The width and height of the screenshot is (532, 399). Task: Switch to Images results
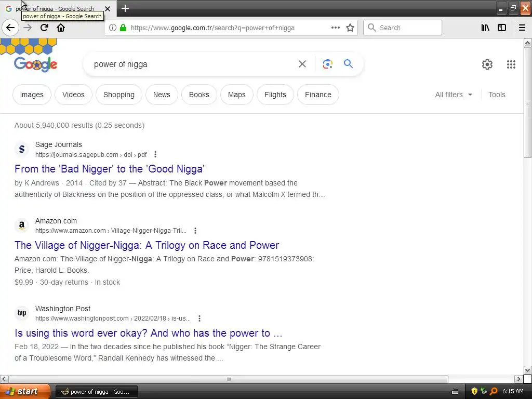click(32, 95)
